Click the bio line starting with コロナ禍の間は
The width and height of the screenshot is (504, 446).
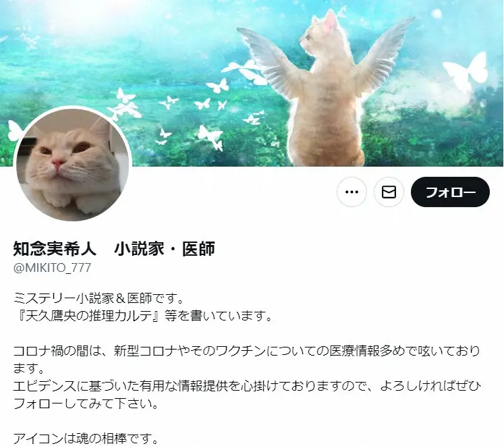click(246, 360)
